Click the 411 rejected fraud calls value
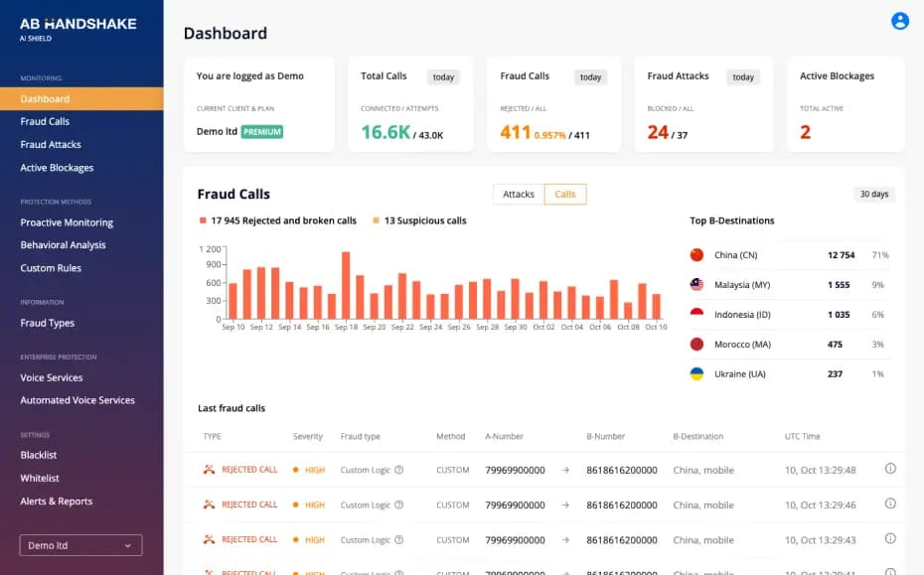 pyautogui.click(x=516, y=132)
